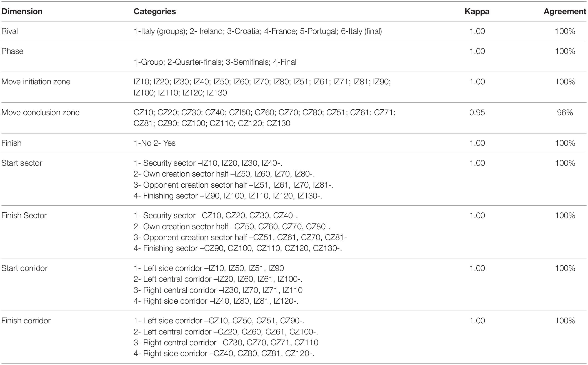Click the Finish corridor row label
The width and height of the screenshot is (588, 365).
tap(26, 321)
